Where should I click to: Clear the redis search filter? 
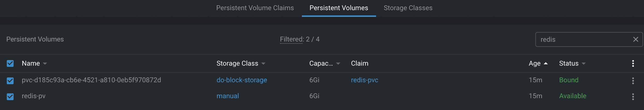(636, 39)
